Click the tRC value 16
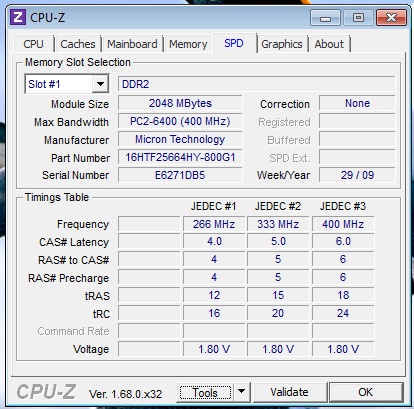The height and width of the screenshot is (409, 414). (x=214, y=313)
